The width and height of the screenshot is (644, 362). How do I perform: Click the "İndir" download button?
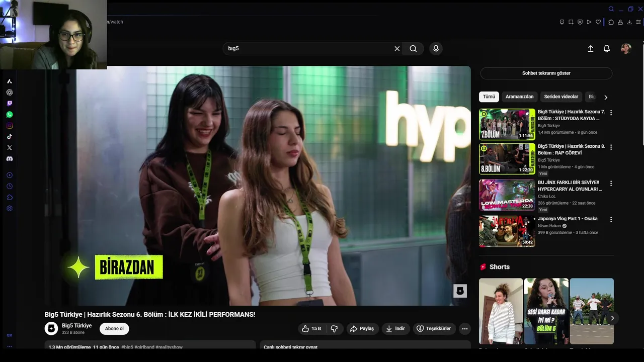395,329
